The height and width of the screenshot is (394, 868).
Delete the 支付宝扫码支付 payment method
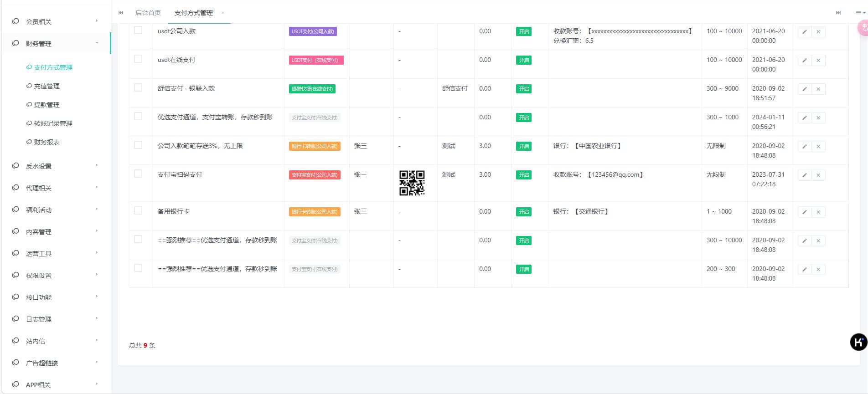coord(818,175)
